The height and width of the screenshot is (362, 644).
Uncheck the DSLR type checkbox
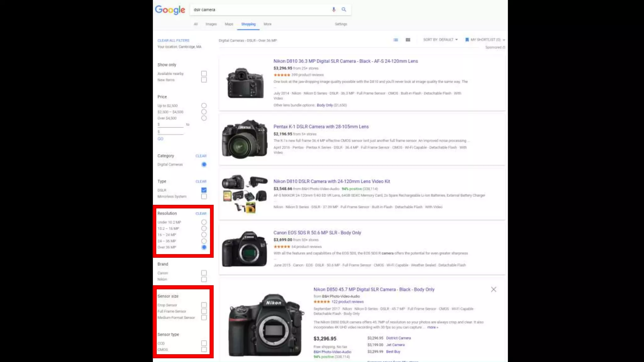204,190
